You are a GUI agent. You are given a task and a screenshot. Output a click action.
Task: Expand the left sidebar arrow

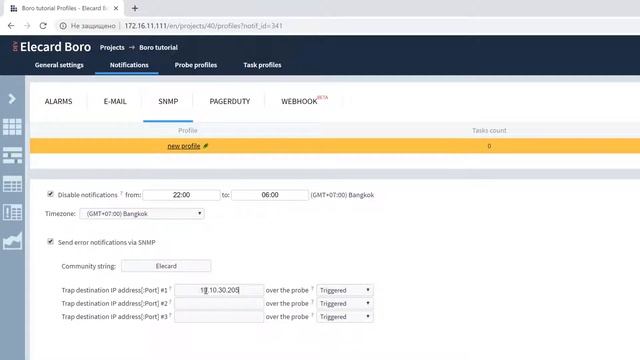[12, 99]
